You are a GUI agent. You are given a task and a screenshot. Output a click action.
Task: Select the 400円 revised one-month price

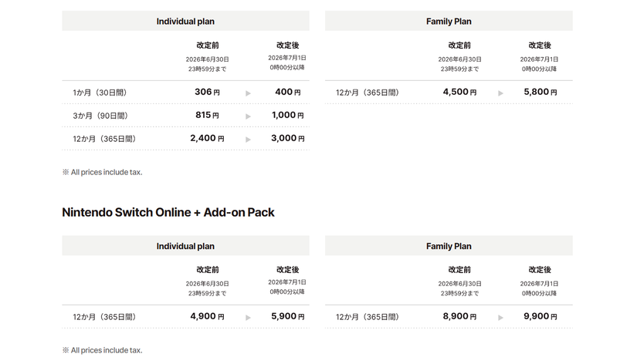point(288,92)
